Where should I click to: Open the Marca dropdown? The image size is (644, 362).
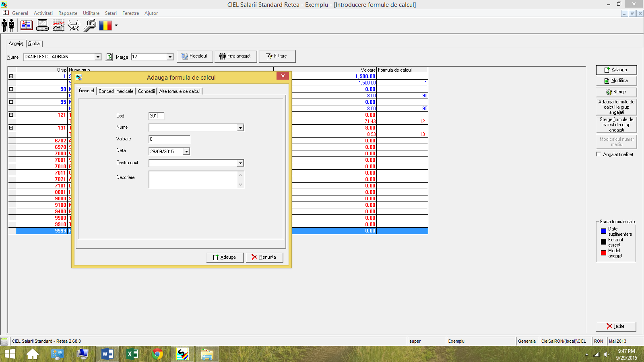170,57
